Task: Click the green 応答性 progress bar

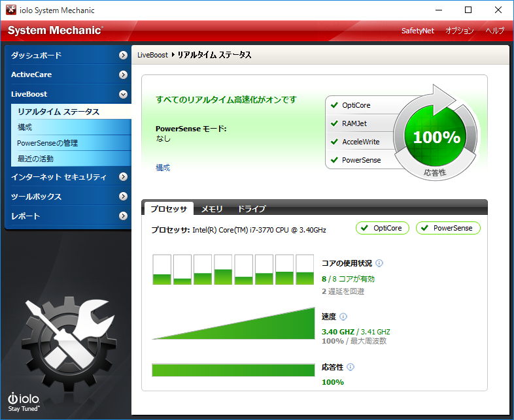Action: coord(233,370)
